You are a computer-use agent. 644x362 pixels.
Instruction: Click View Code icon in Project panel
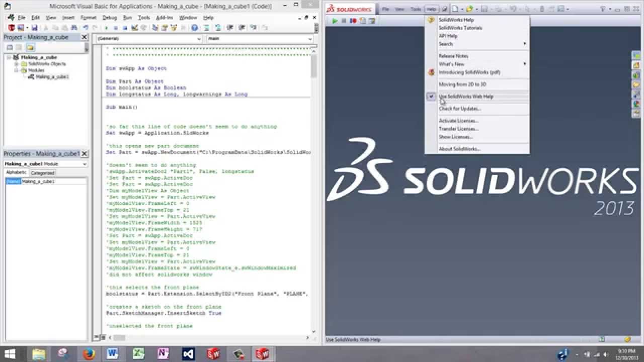coord(10,47)
